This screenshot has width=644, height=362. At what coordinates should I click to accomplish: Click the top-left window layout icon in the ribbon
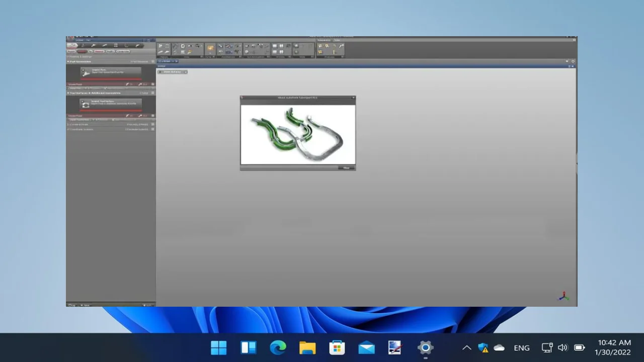(x=275, y=46)
